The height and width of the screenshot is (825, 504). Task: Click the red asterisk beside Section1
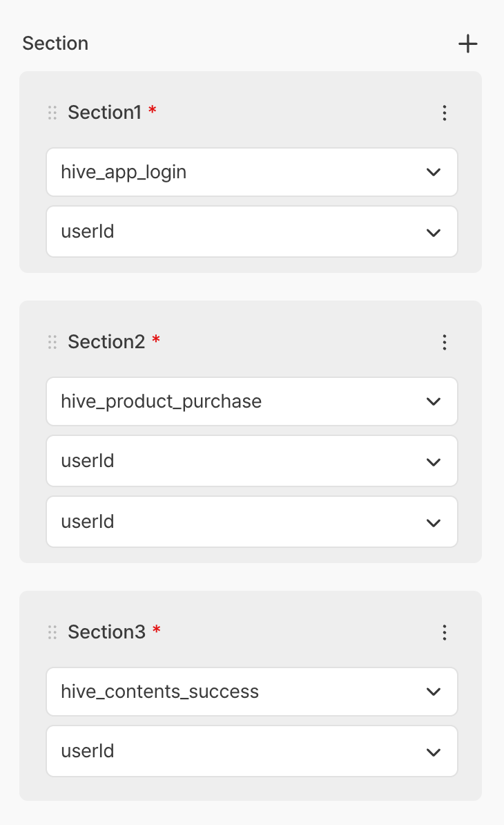click(153, 111)
